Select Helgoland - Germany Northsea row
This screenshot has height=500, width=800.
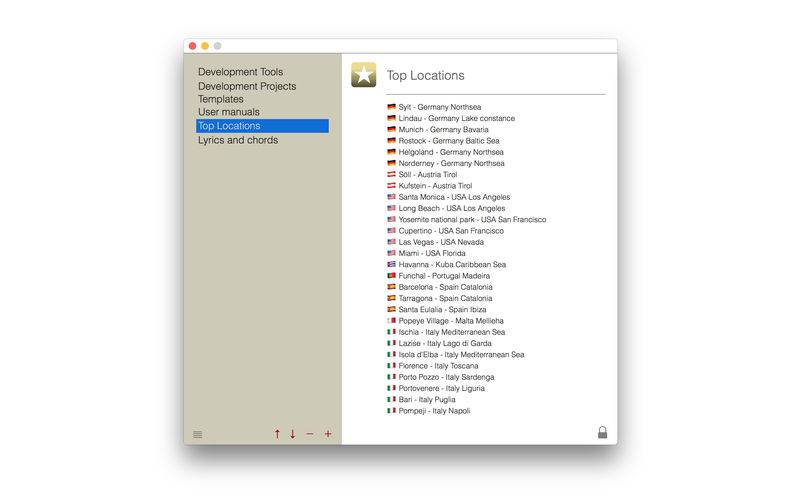(x=451, y=152)
